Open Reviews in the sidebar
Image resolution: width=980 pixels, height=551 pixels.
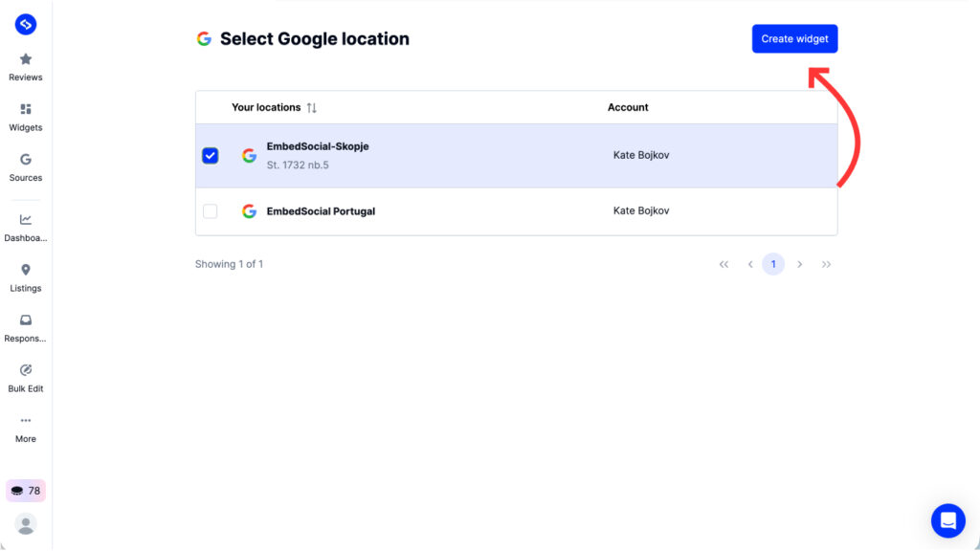(x=26, y=68)
